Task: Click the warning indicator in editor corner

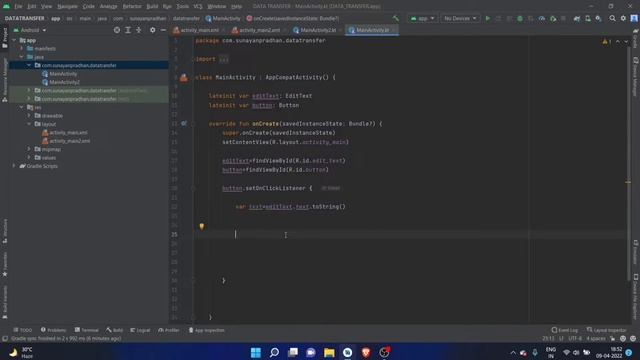Action: coord(607,42)
